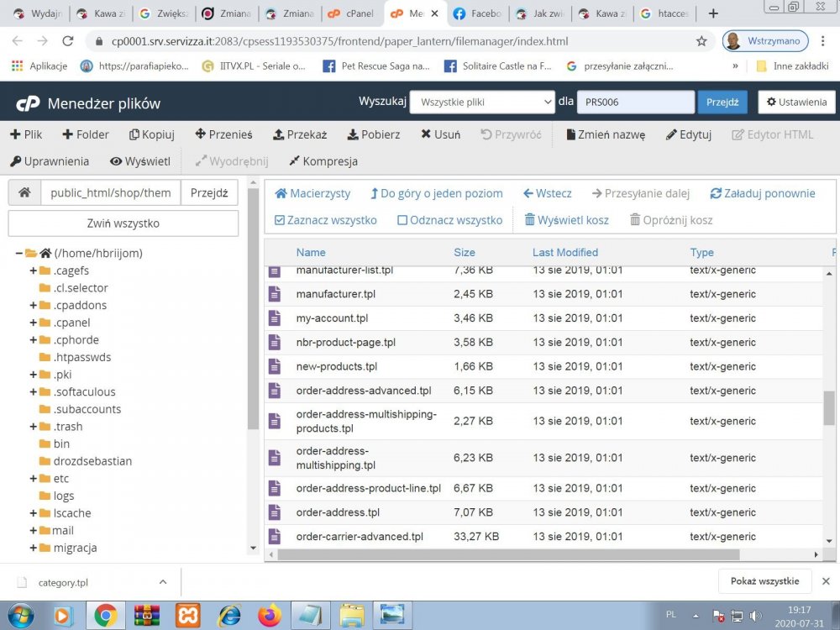This screenshot has width=840, height=630.
Task: Reload the browser page
Action: [67, 41]
